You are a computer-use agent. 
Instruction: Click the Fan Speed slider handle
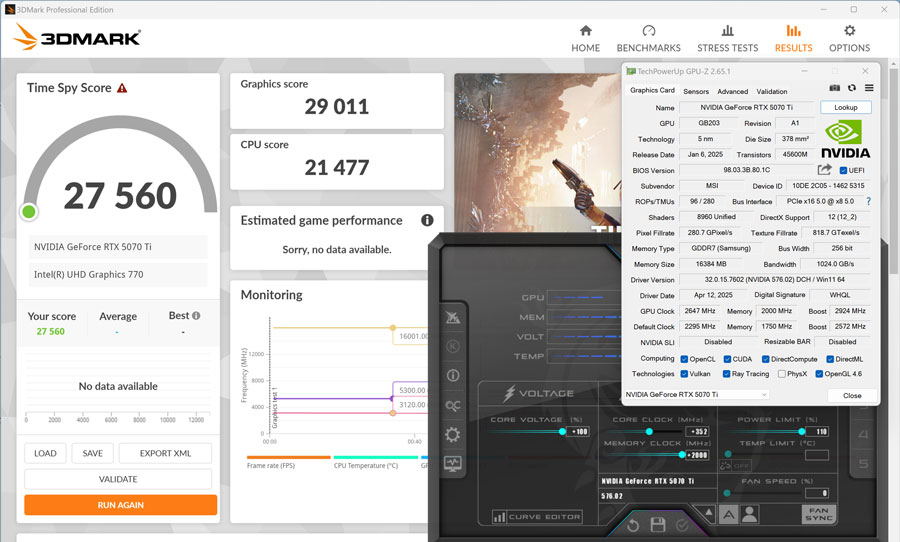[727, 493]
